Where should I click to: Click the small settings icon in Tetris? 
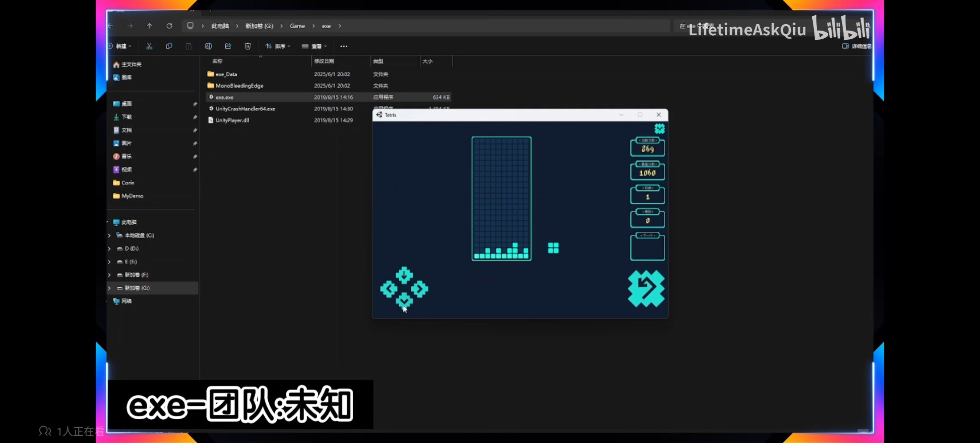point(659,129)
